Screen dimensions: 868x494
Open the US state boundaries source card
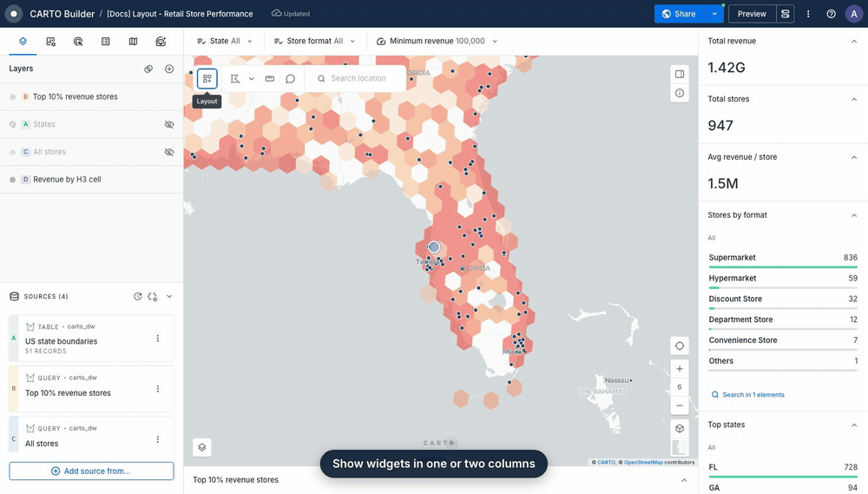point(91,339)
